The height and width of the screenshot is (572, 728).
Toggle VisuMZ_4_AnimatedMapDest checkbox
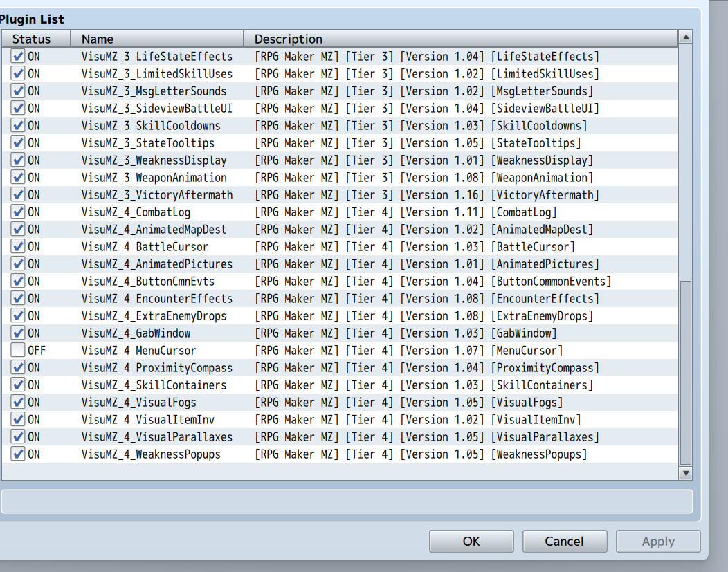(x=18, y=230)
